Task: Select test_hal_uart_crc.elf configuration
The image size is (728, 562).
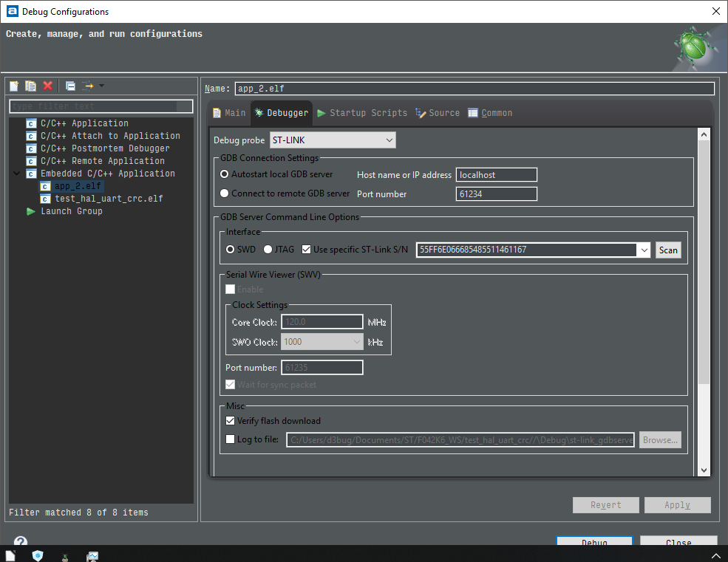Action: [x=109, y=199]
